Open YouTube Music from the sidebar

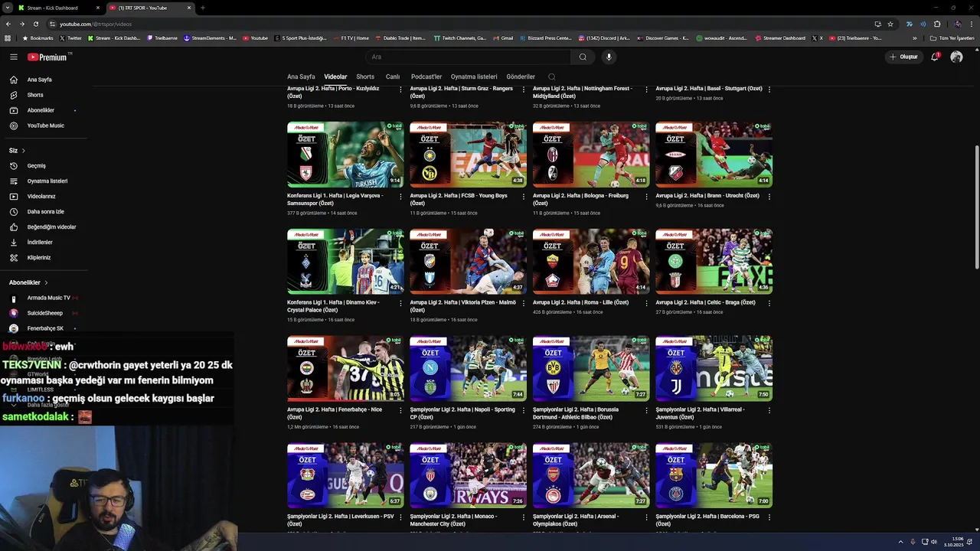tap(46, 126)
